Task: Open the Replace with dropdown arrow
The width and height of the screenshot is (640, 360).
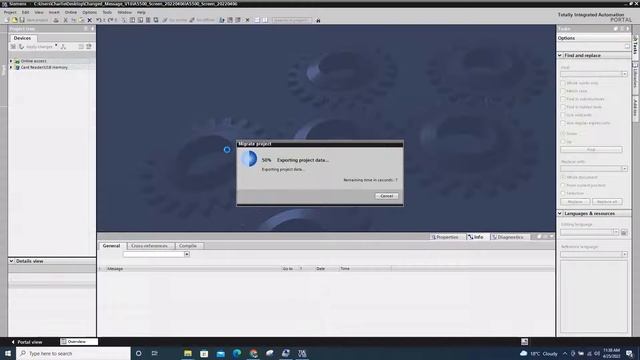Action: click(x=624, y=169)
